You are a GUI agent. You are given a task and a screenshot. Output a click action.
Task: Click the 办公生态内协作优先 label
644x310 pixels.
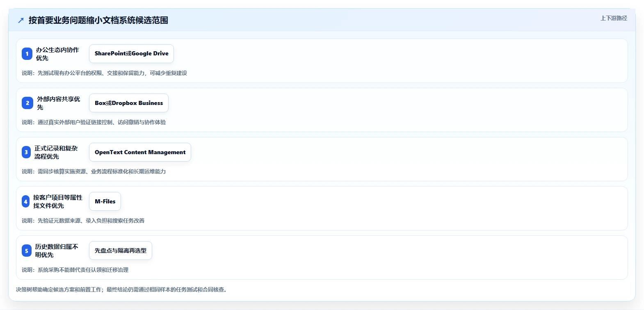[58, 54]
